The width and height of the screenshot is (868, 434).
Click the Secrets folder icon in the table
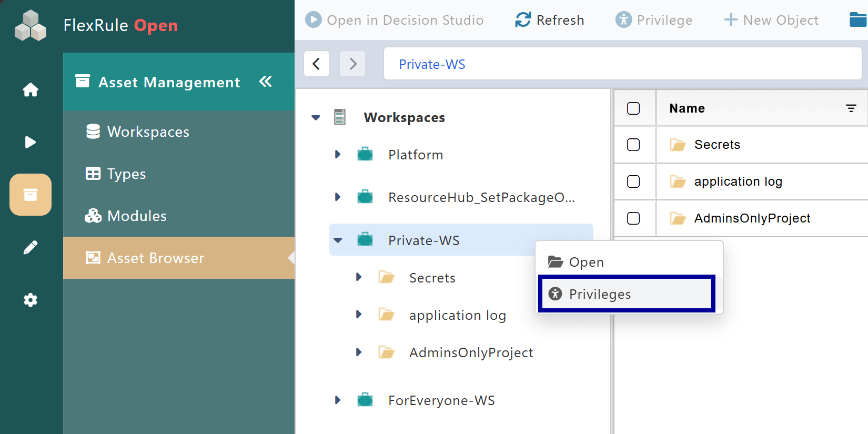(678, 145)
